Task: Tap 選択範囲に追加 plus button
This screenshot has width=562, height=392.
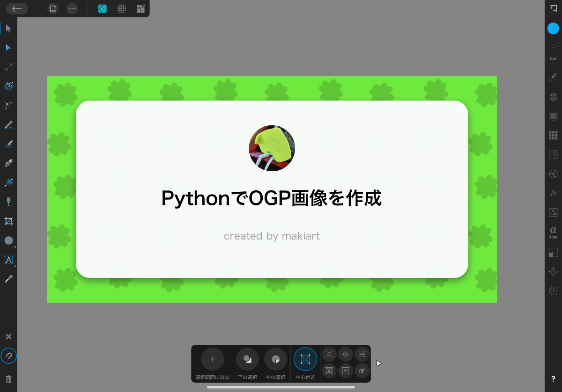Action: 212,359
